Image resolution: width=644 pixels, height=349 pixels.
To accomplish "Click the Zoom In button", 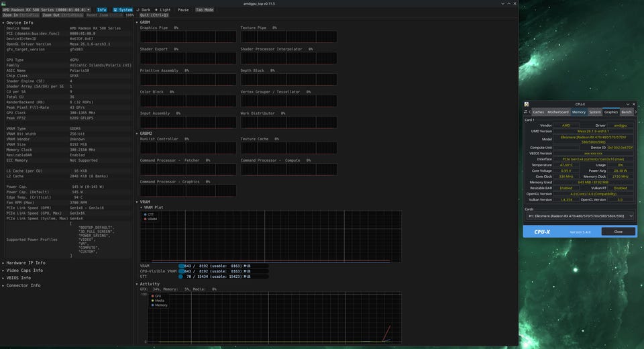I will tap(21, 15).
